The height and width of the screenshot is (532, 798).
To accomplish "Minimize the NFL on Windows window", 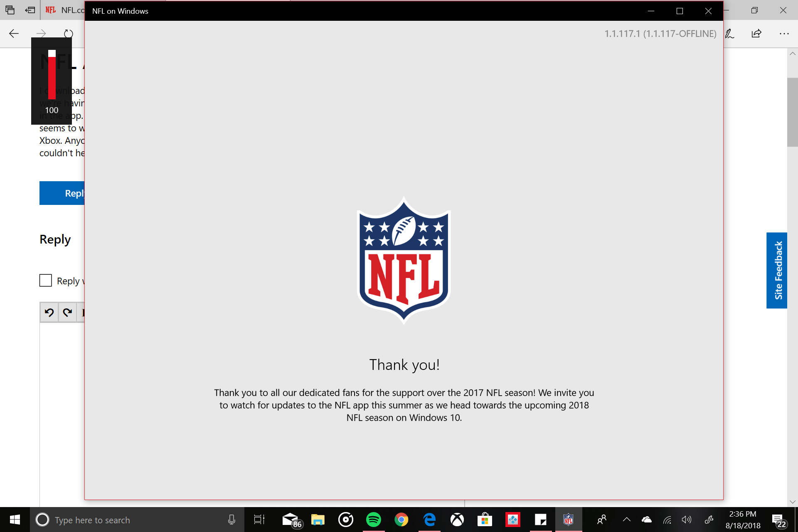I will tap(651, 11).
